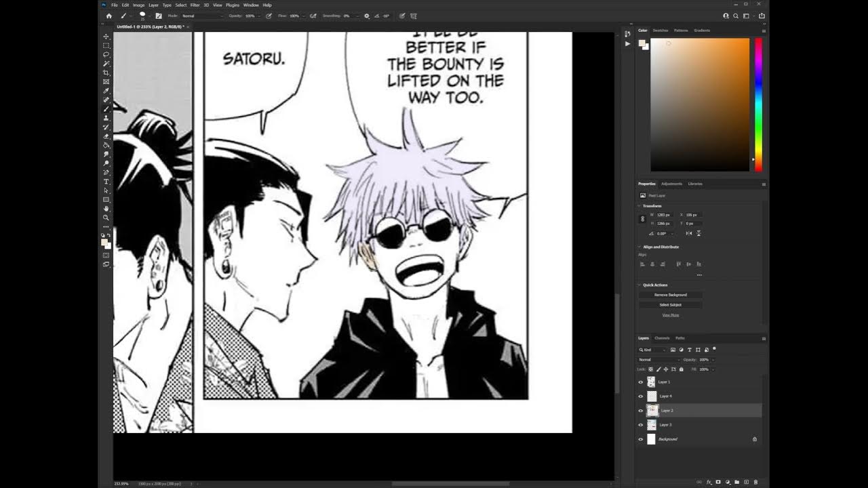868x488 pixels.
Task: Select the Hand tool
Action: pyautogui.click(x=106, y=209)
